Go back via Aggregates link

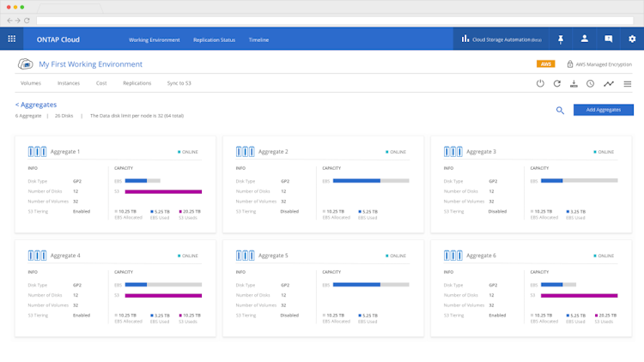pyautogui.click(x=36, y=105)
